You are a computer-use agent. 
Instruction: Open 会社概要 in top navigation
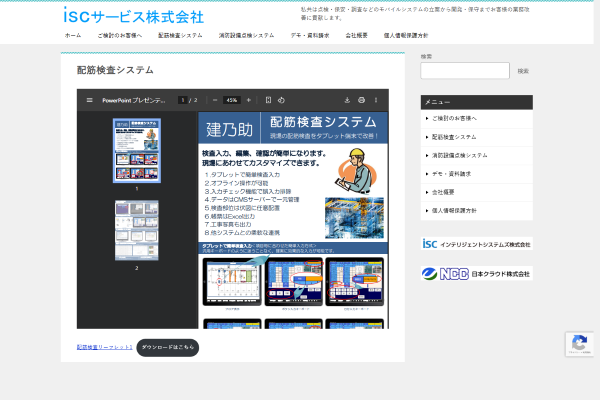point(356,36)
